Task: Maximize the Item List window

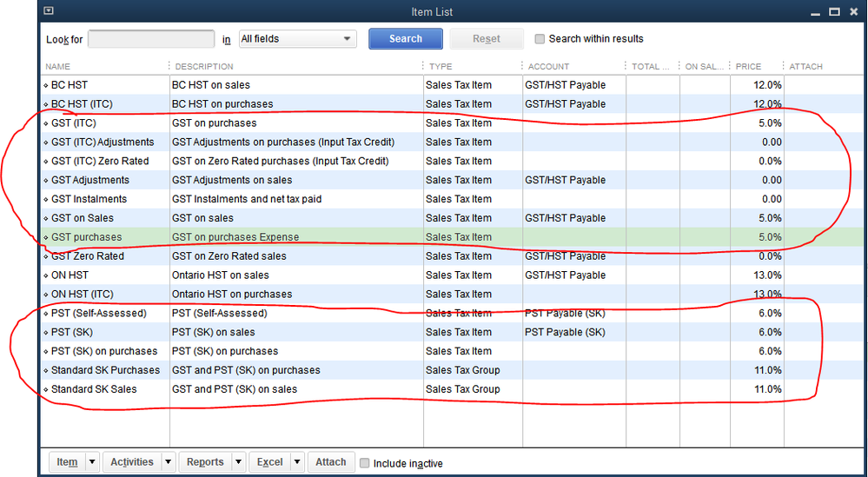Action: click(x=835, y=11)
